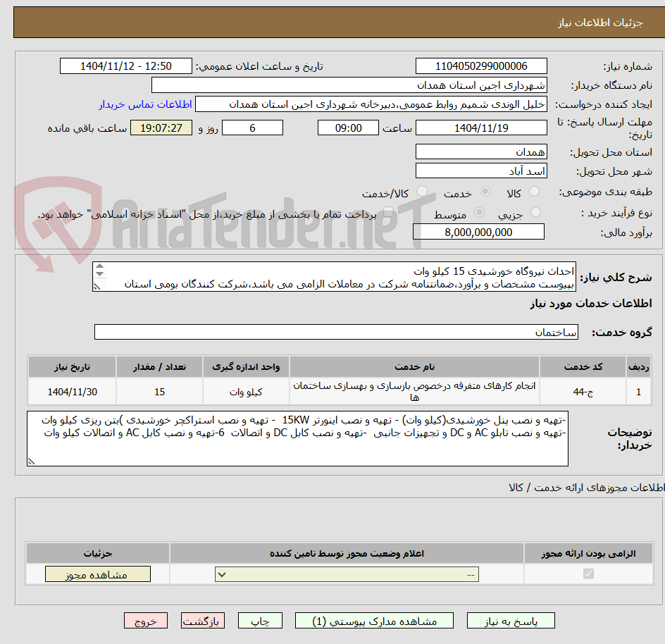Screen dimensions: 665x644
Task: Click the جزئیات اطلاعات نیاز page title
Action: [600, 23]
